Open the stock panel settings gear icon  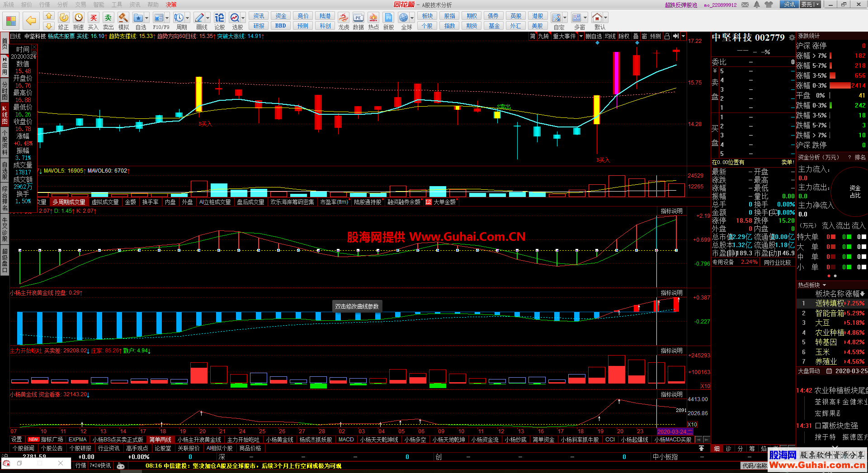click(x=792, y=37)
